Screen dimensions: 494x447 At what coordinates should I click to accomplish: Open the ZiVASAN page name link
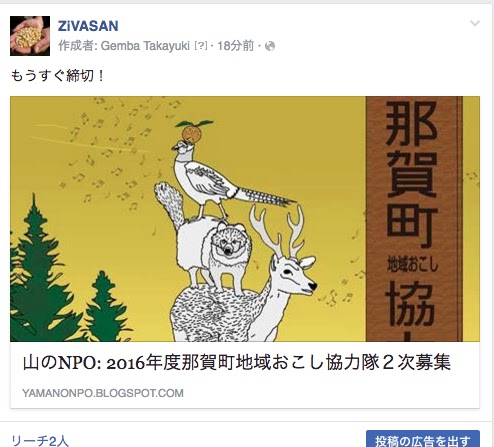pyautogui.click(x=88, y=26)
